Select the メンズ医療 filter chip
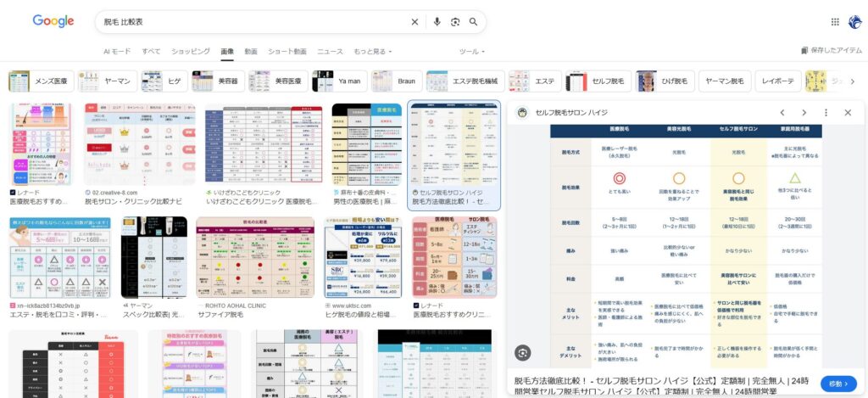The image size is (868, 398). (x=39, y=81)
